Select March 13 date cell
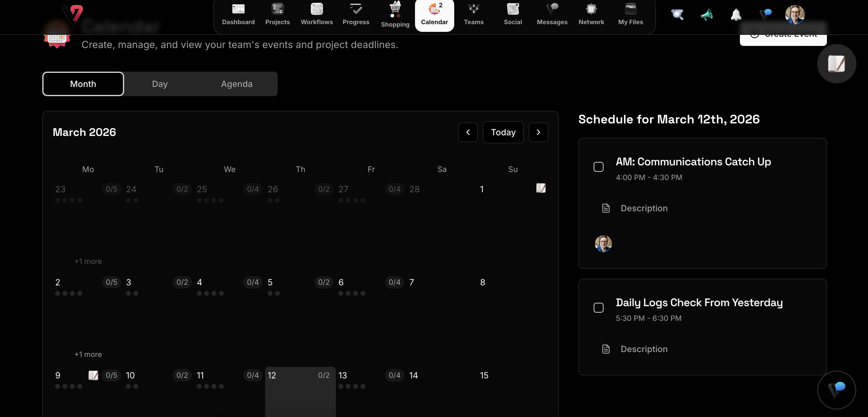 point(371,392)
